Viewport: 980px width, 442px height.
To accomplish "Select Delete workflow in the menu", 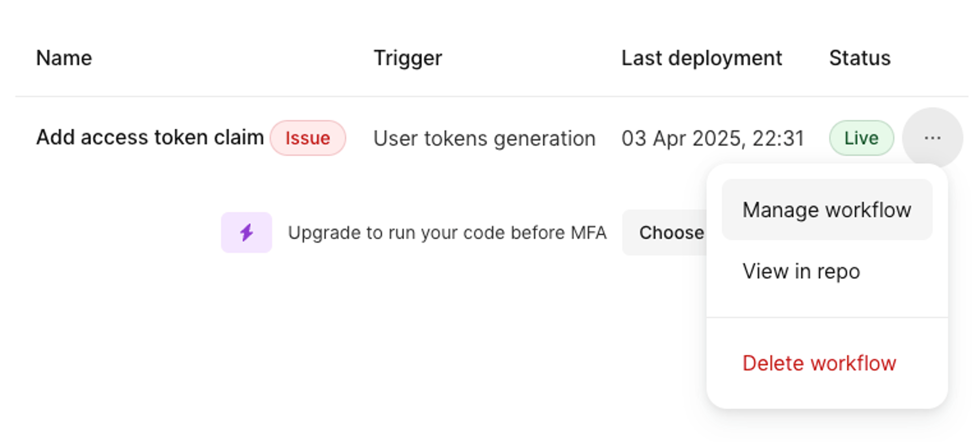I will pos(819,363).
